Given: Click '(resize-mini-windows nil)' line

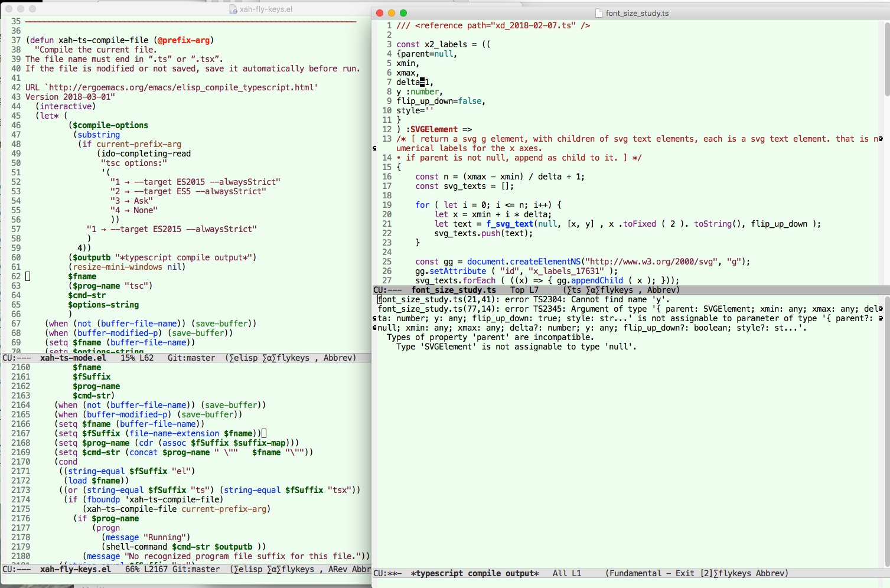Looking at the screenshot, I should point(127,267).
